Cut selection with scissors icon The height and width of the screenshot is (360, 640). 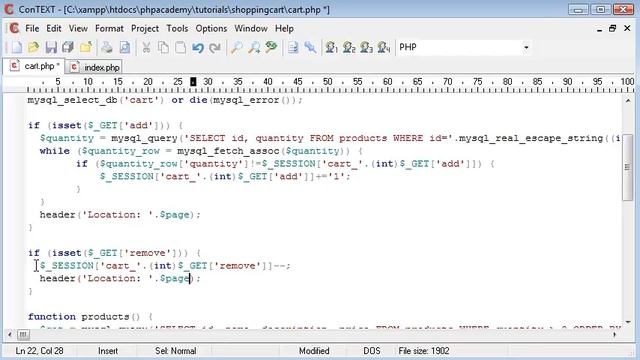pyautogui.click(x=146, y=47)
